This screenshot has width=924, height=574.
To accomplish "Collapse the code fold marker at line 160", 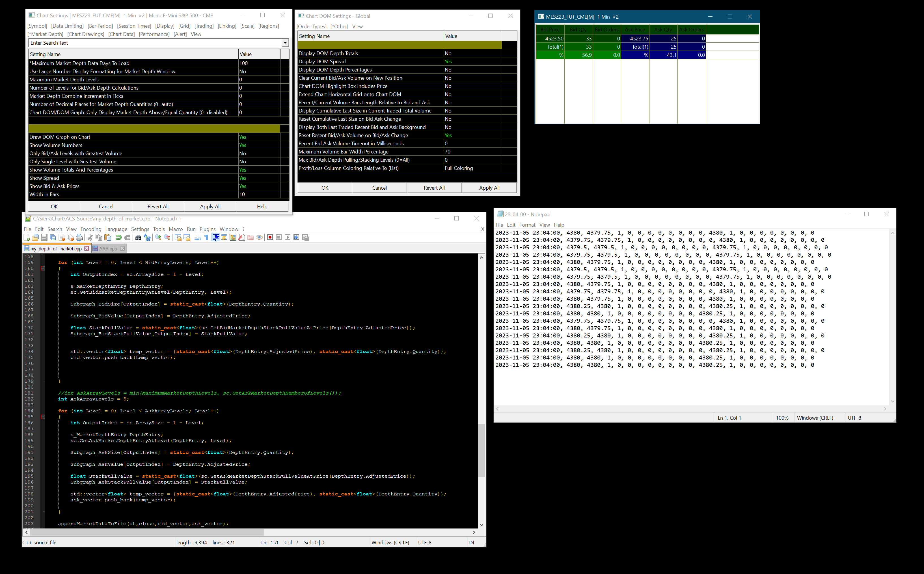I will pyautogui.click(x=43, y=268).
